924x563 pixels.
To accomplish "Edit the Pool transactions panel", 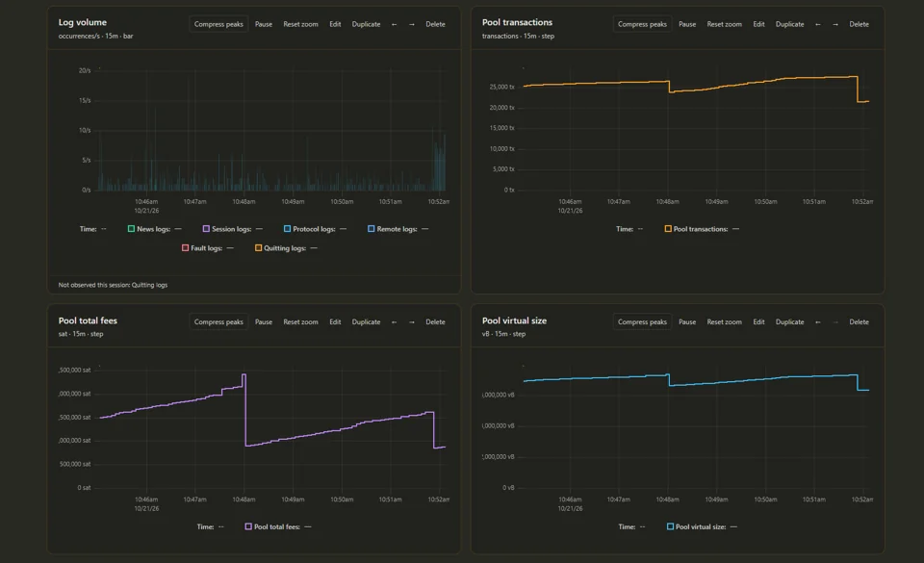I will tap(759, 24).
